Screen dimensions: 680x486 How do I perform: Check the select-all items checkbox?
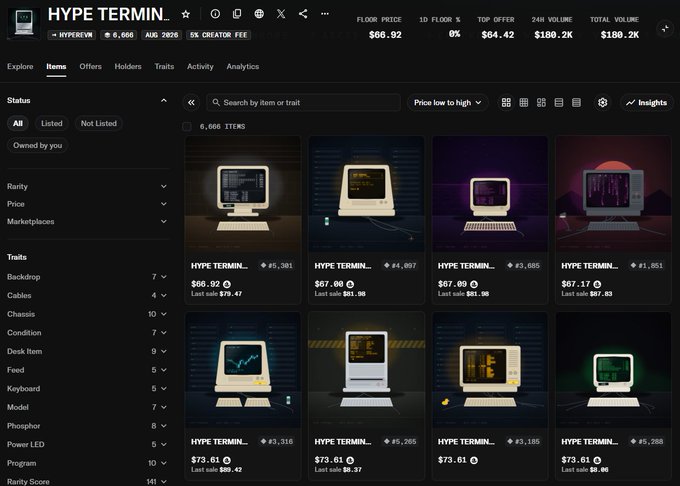pos(187,127)
